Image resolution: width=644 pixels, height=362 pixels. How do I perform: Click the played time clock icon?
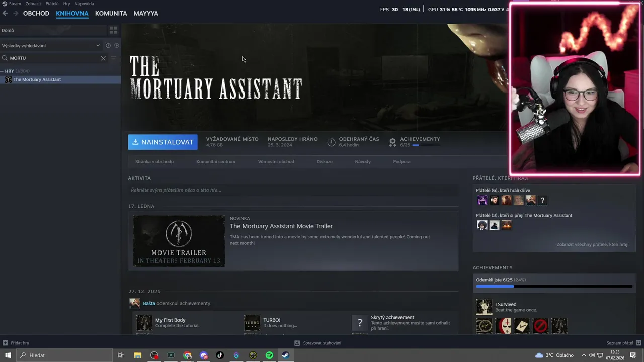coord(331,142)
